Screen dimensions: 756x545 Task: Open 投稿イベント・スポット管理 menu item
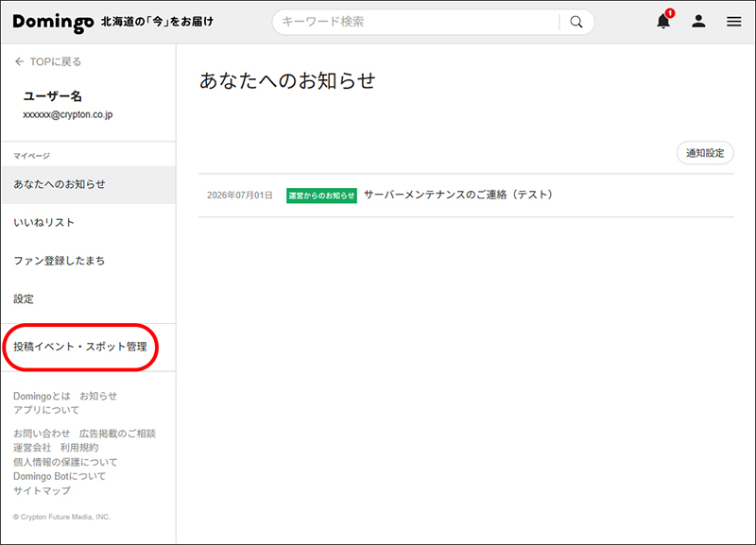pos(80,347)
